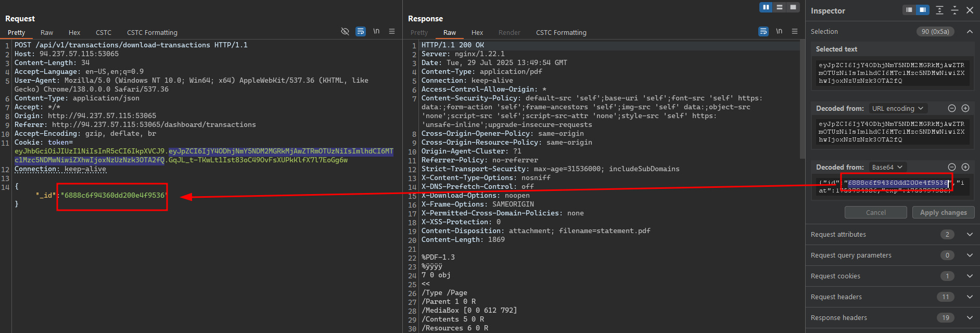Toggle word wrap icon in Request panel
The height and width of the screenshot is (333, 980).
click(x=361, y=32)
